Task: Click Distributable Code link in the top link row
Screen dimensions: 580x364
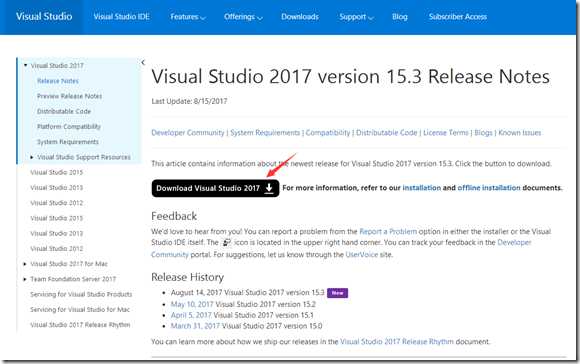Action: (x=387, y=132)
